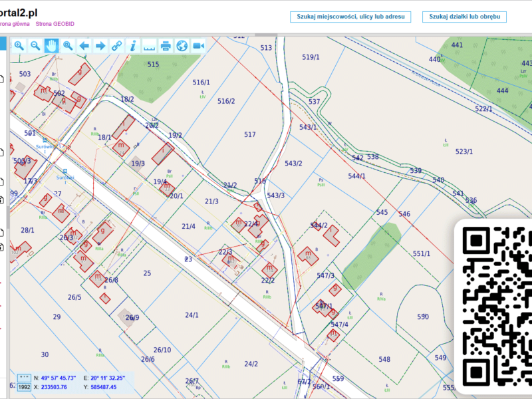
Task: Click parcel label 30
Action: coord(45,354)
